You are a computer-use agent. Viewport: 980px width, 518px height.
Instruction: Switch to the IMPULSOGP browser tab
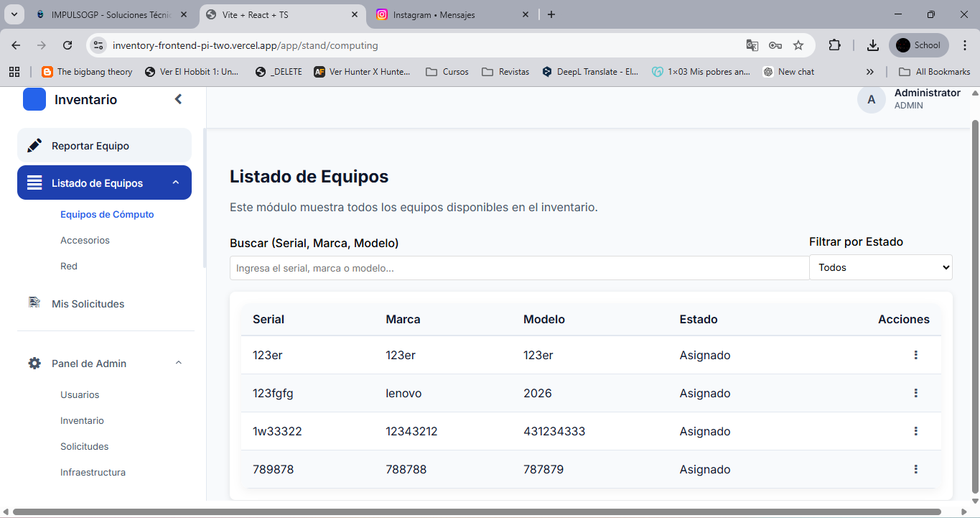pyautogui.click(x=111, y=14)
